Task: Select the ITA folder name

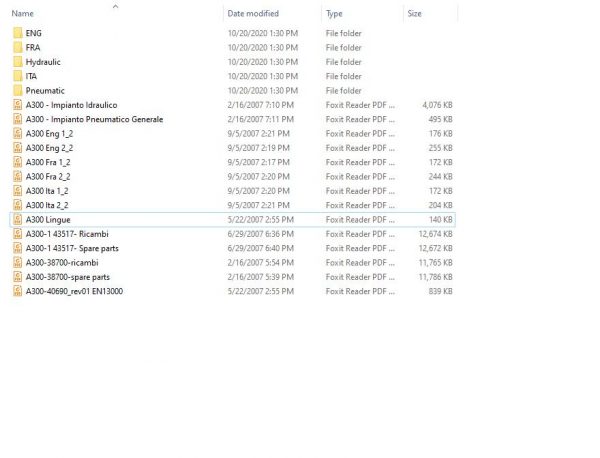Action: (x=31, y=76)
